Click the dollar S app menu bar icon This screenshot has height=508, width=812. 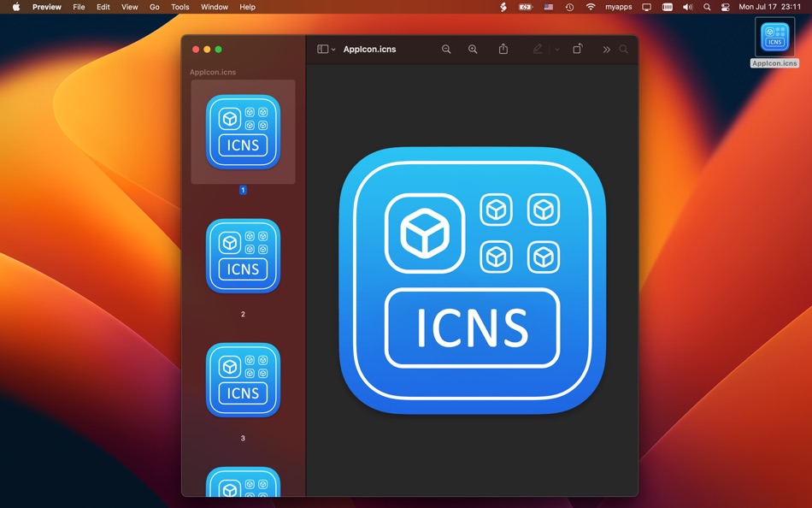pos(503,7)
